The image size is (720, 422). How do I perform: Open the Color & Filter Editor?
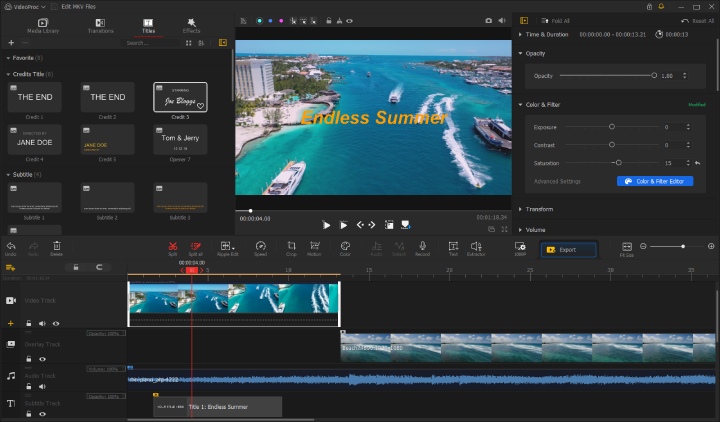point(654,181)
